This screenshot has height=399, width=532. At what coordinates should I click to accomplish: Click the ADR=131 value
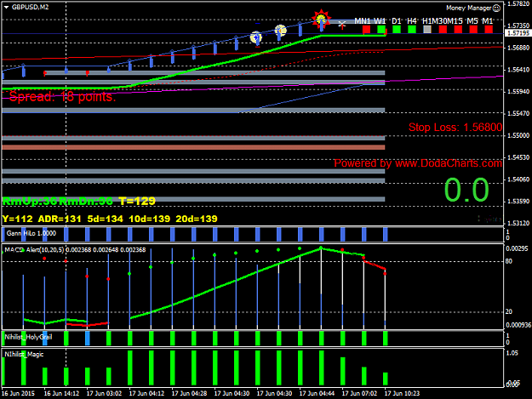click(x=60, y=219)
